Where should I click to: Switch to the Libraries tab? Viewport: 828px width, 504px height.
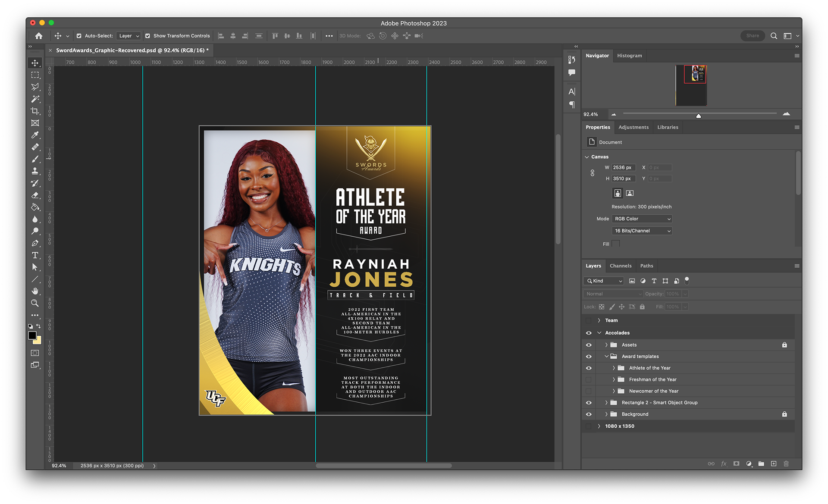pos(668,127)
